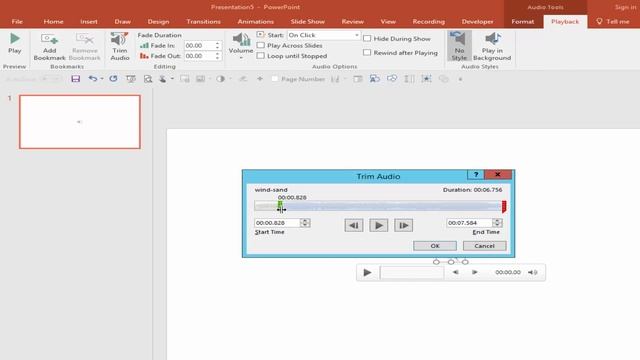Select slide 1 thumbnail in panel
Image resolution: width=640 pixels, height=360 pixels.
pyautogui.click(x=80, y=122)
